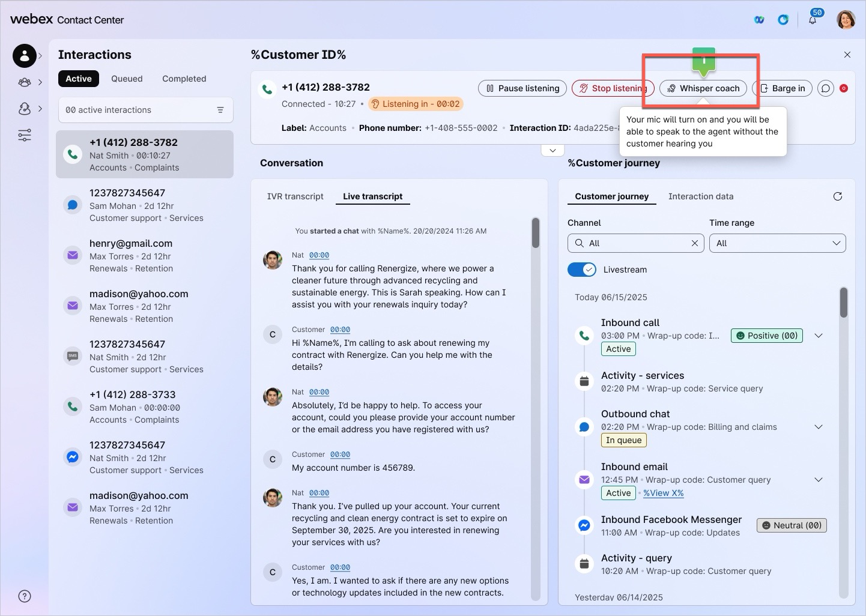Close the Customer ID panel
This screenshot has width=866, height=616.
point(847,55)
